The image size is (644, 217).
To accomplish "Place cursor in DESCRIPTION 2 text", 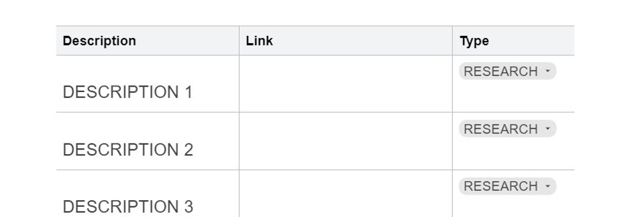I will [128, 149].
